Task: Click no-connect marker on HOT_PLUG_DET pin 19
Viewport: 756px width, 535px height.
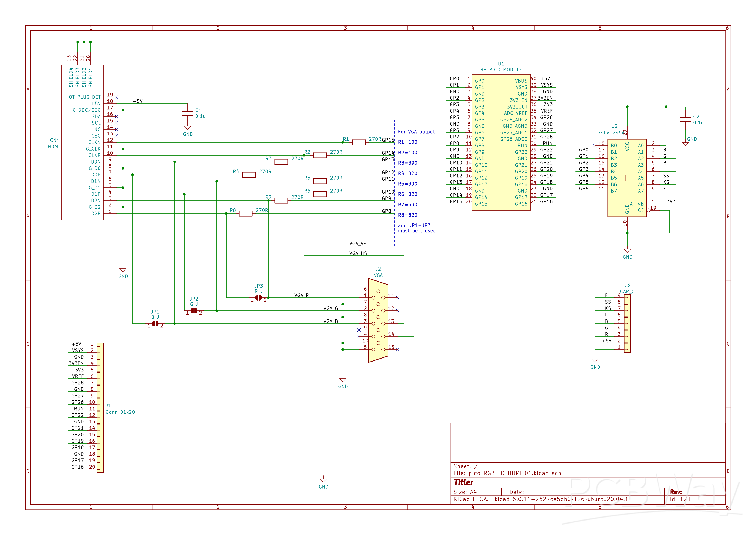Action: point(116,97)
